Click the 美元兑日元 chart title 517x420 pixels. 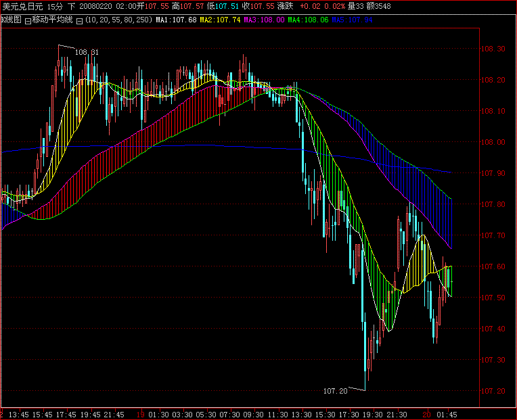[22, 6]
